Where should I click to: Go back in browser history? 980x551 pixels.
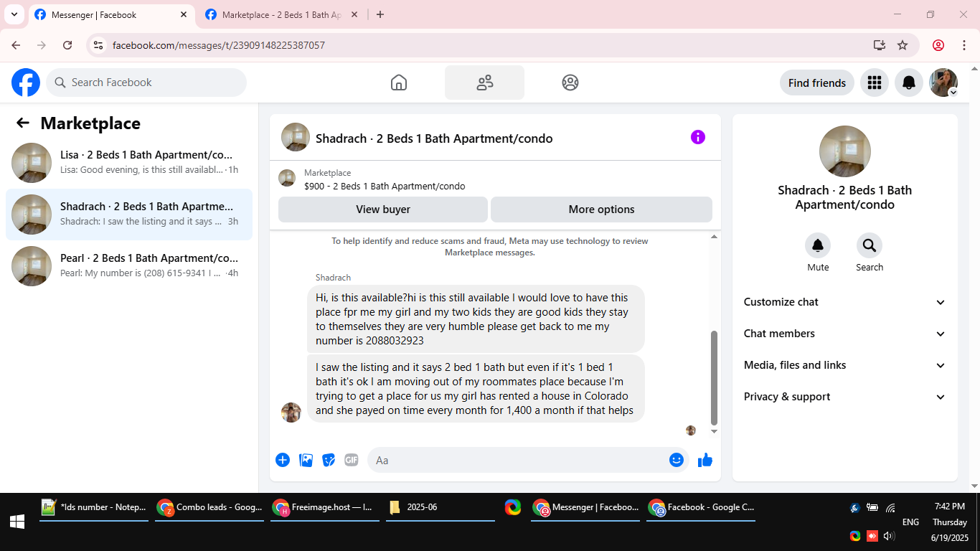pos(16,45)
